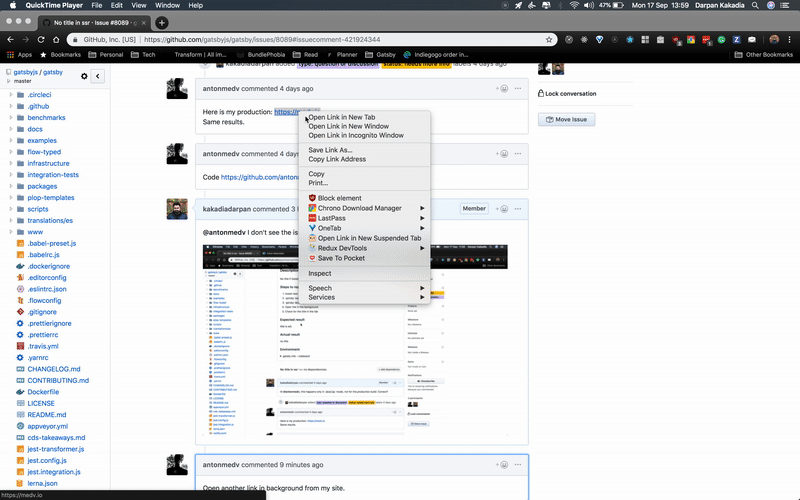Open the Gatsby bookmarks folder
Viewport: 800px width, 500px height.
point(380,55)
